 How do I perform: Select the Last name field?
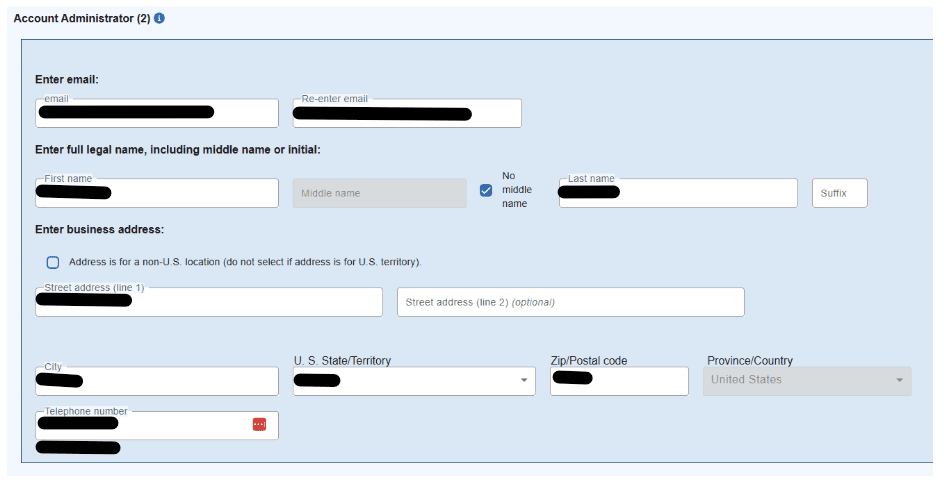(677, 193)
